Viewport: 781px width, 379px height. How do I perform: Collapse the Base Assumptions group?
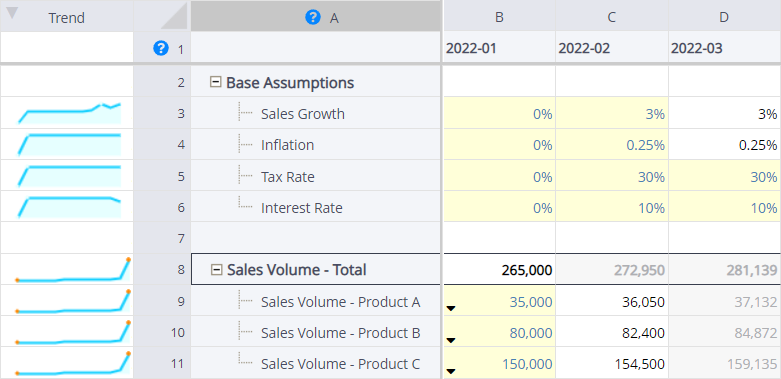point(215,82)
